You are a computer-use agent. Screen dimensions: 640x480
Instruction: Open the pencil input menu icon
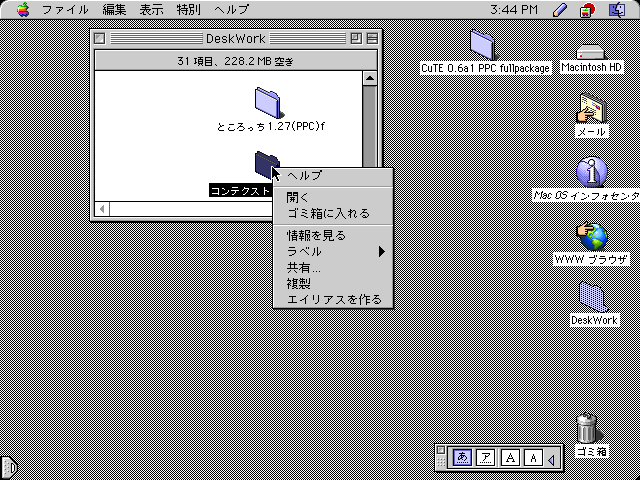[560, 10]
